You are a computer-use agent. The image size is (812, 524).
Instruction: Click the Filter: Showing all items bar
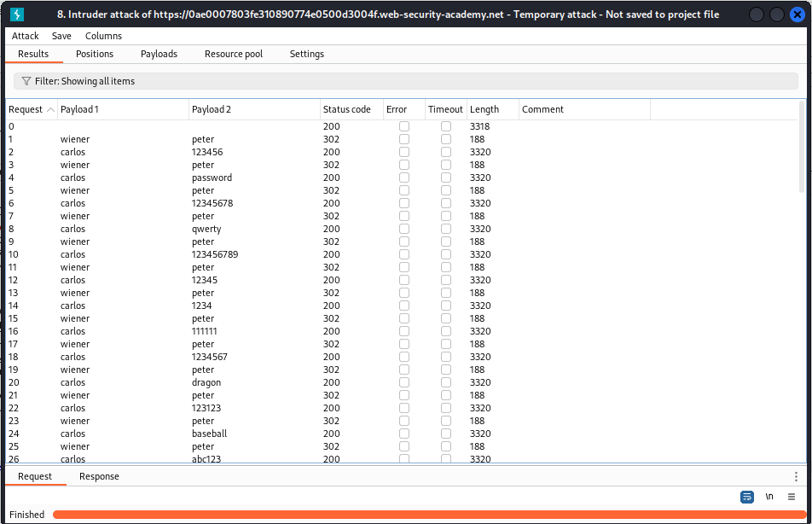click(x=405, y=81)
